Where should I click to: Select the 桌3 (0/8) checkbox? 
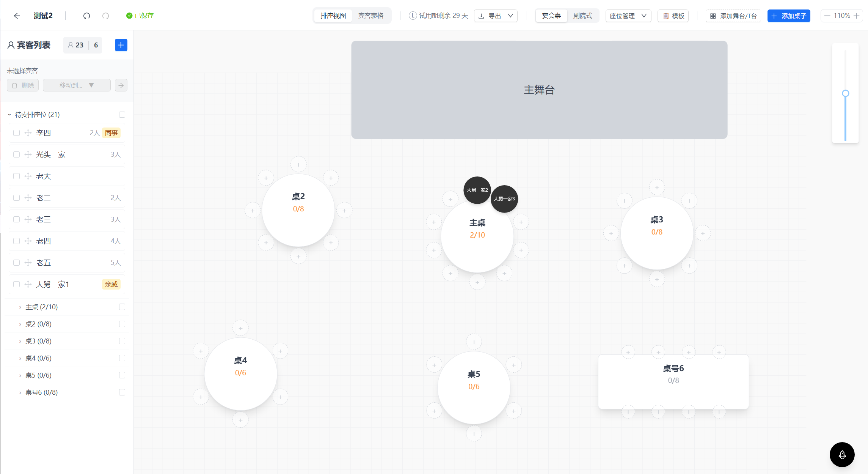coord(122,341)
